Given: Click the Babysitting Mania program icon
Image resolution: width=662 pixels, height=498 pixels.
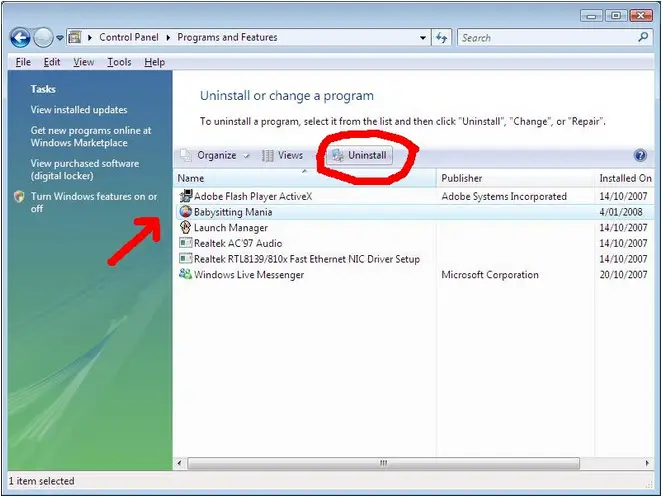Looking at the screenshot, I should (185, 211).
